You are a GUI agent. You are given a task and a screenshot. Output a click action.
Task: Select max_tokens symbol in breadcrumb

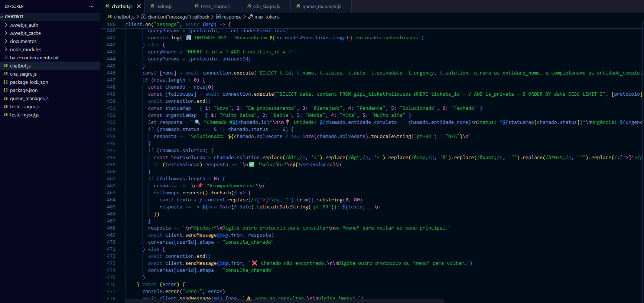point(267,17)
